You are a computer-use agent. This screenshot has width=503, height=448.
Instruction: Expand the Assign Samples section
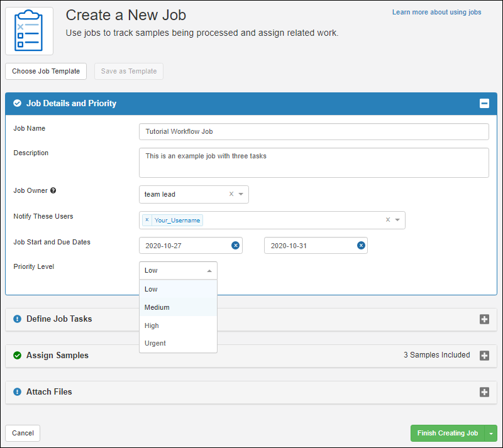coord(484,356)
